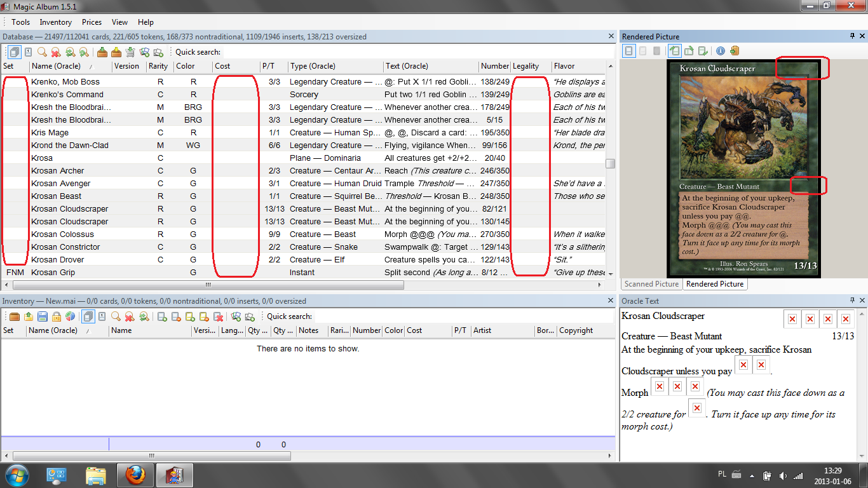Select the Krosan Colossus row
This screenshot has width=868, height=488.
62,234
